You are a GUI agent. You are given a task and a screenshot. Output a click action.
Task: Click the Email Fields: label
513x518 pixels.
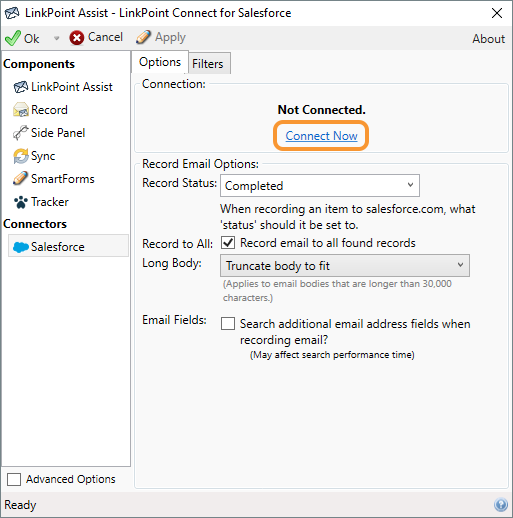point(174,320)
